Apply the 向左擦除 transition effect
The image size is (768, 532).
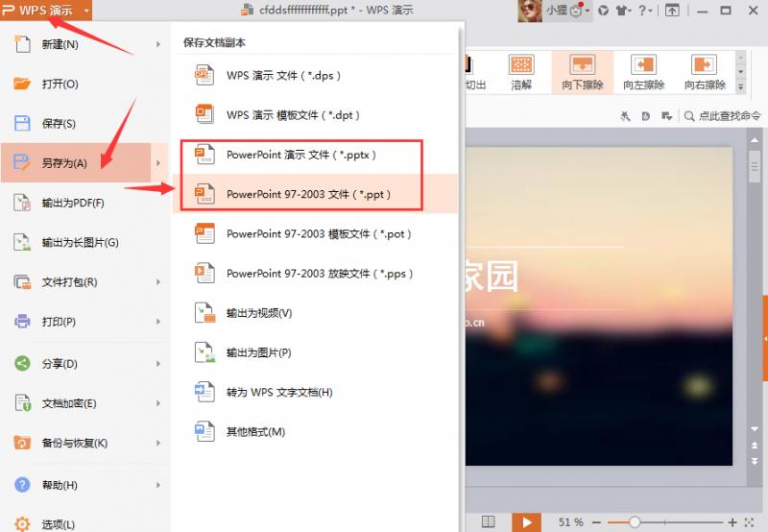643,72
